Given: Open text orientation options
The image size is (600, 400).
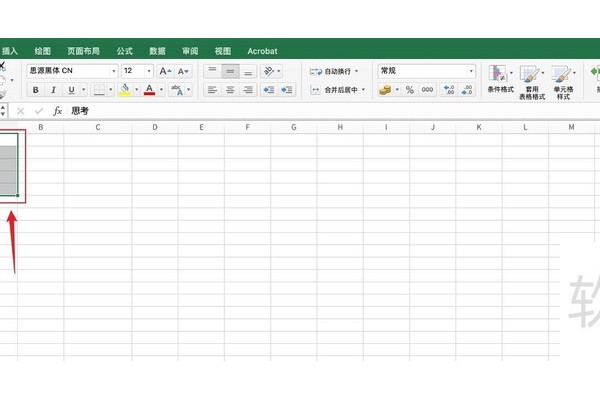Looking at the screenshot, I should (272, 71).
